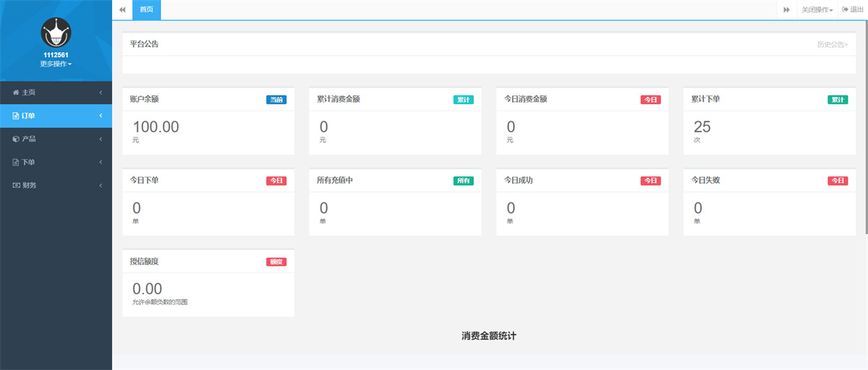Select 订单 in the sidebar menu
Image resolution: width=868 pixels, height=370 pixels.
pyautogui.click(x=29, y=116)
